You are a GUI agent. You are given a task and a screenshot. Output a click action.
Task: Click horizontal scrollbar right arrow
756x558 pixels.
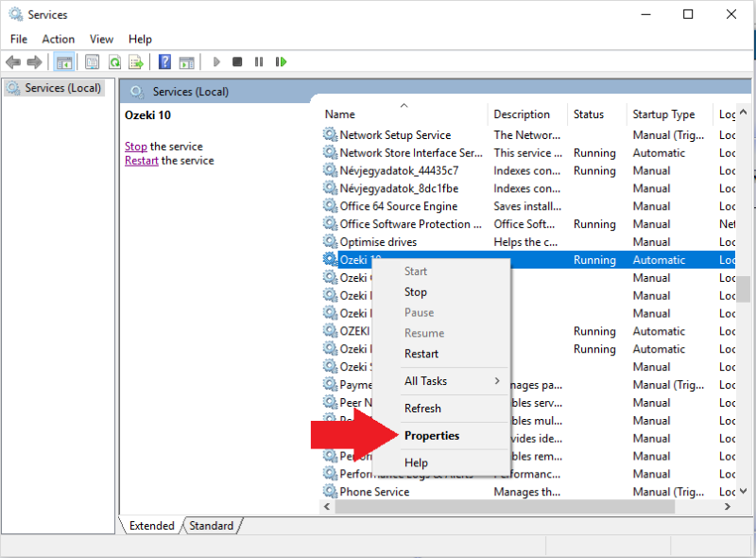tap(728, 506)
